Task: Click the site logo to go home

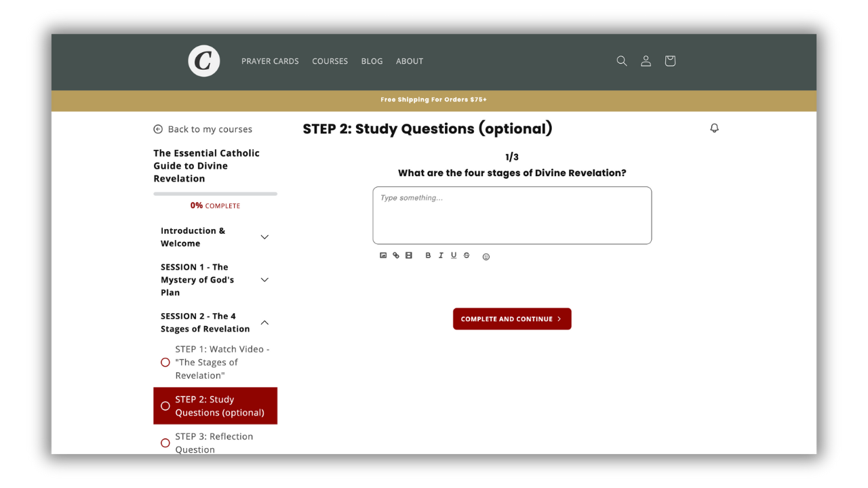Action: pyautogui.click(x=203, y=61)
